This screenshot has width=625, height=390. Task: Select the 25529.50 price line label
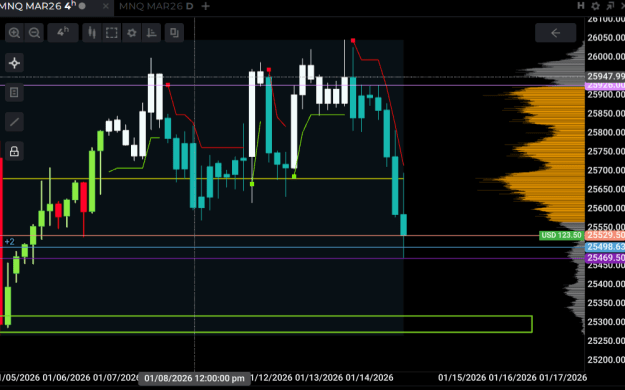pos(605,235)
